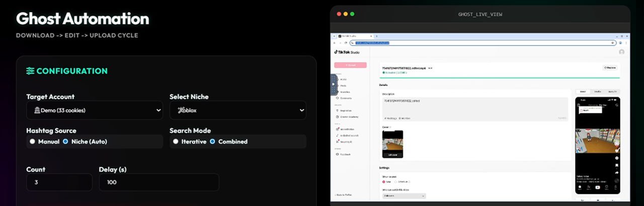Click the profile avatar in TikTok Studio header

[x=621, y=52]
